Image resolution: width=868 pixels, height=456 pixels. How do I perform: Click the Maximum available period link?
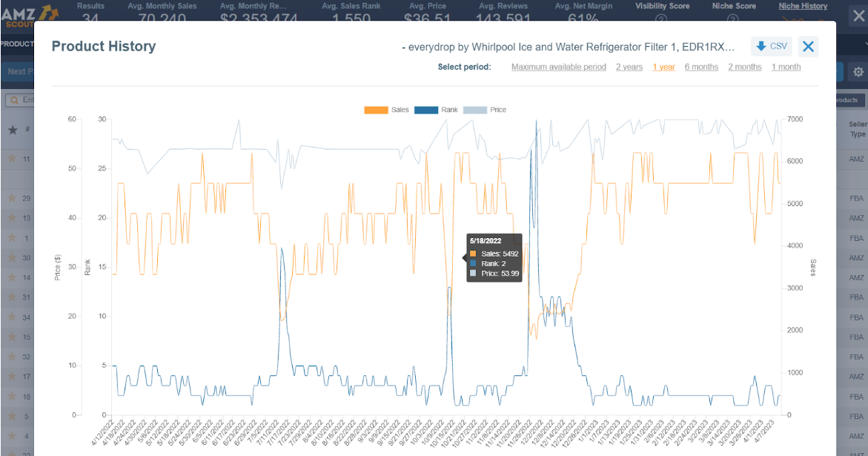[558, 67]
